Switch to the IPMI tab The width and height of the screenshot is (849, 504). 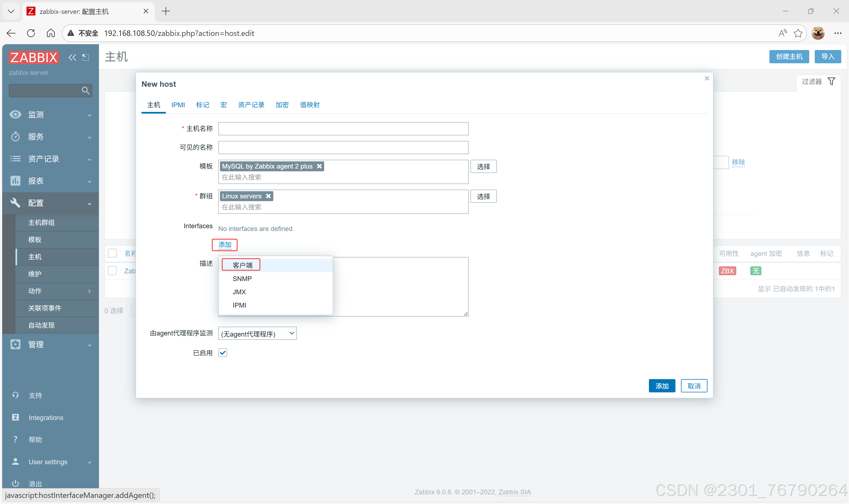(x=178, y=105)
